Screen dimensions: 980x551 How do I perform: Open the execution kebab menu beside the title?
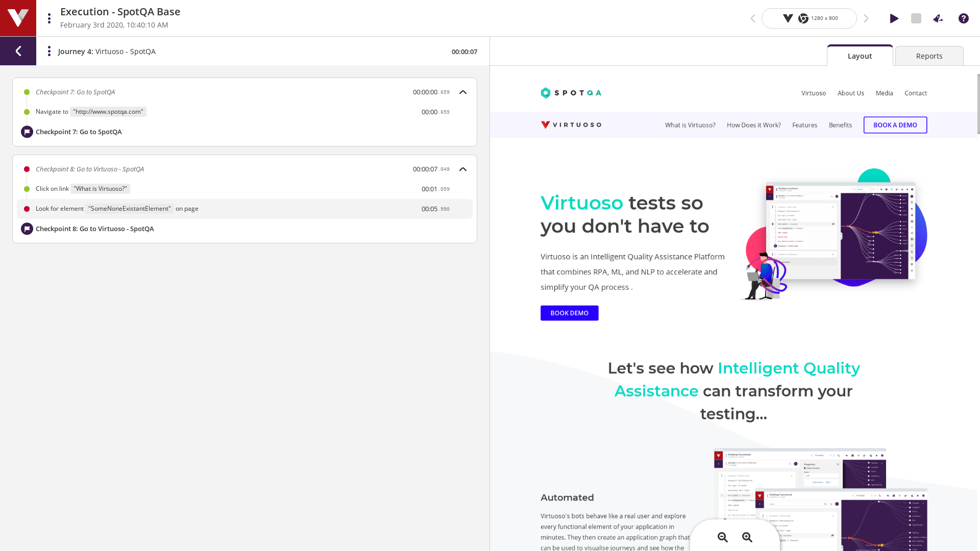point(49,18)
